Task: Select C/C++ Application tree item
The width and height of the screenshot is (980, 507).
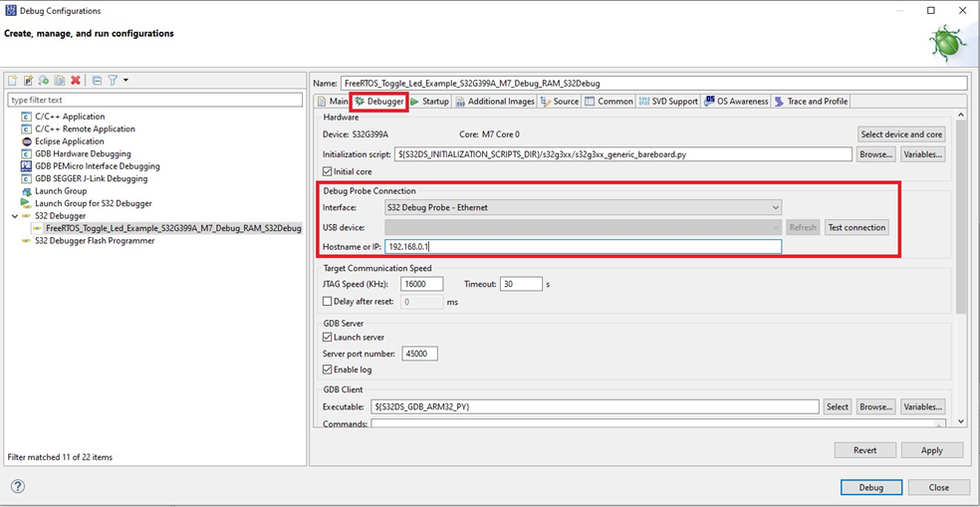Action: point(70,117)
